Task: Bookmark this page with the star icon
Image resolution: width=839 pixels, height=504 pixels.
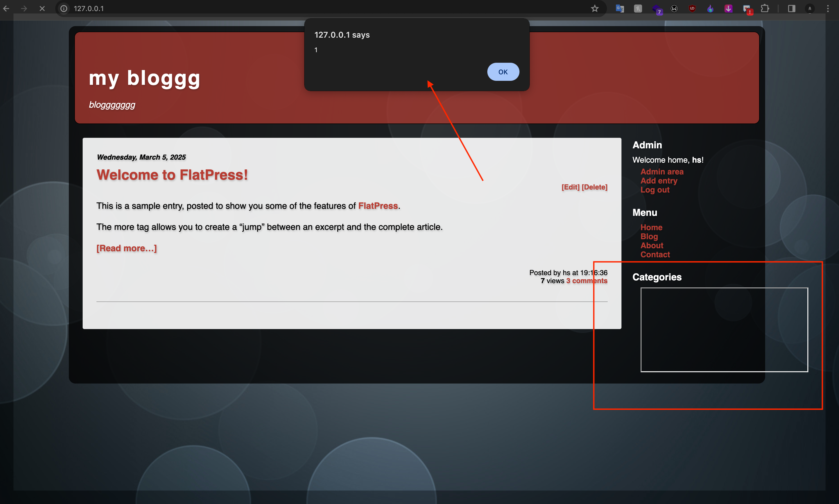Action: (x=595, y=9)
